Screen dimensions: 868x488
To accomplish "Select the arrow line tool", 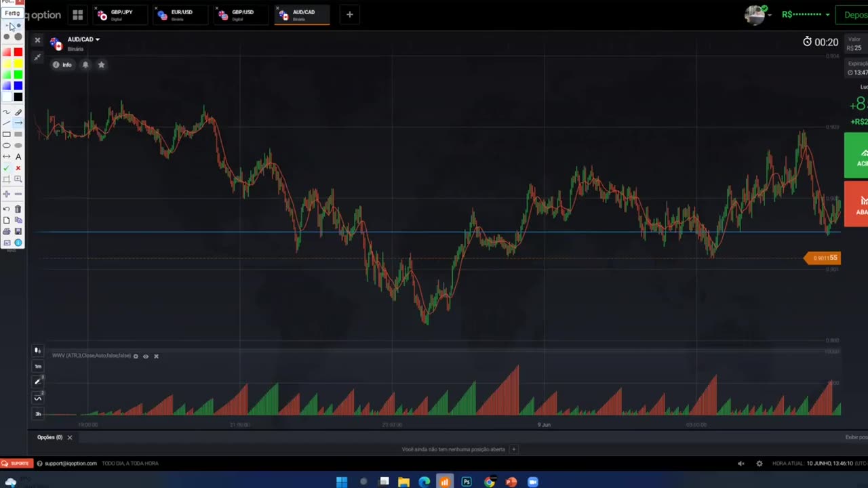I will point(18,123).
